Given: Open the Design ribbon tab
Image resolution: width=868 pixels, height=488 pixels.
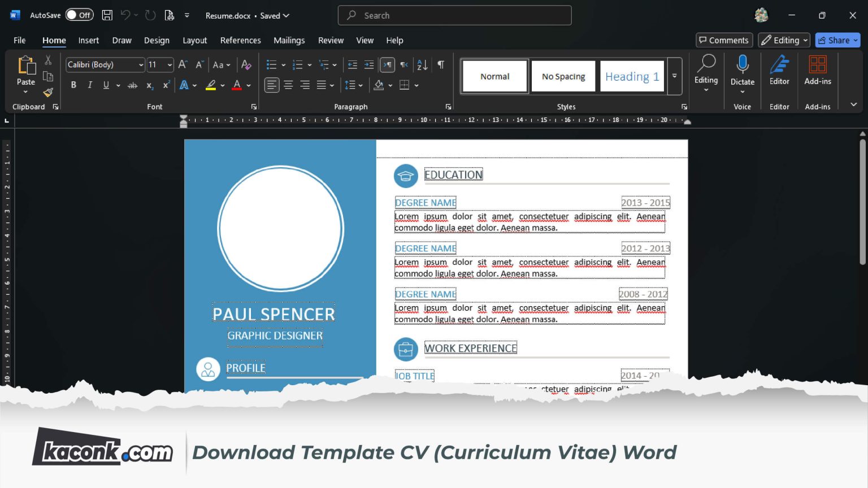Looking at the screenshot, I should (157, 40).
